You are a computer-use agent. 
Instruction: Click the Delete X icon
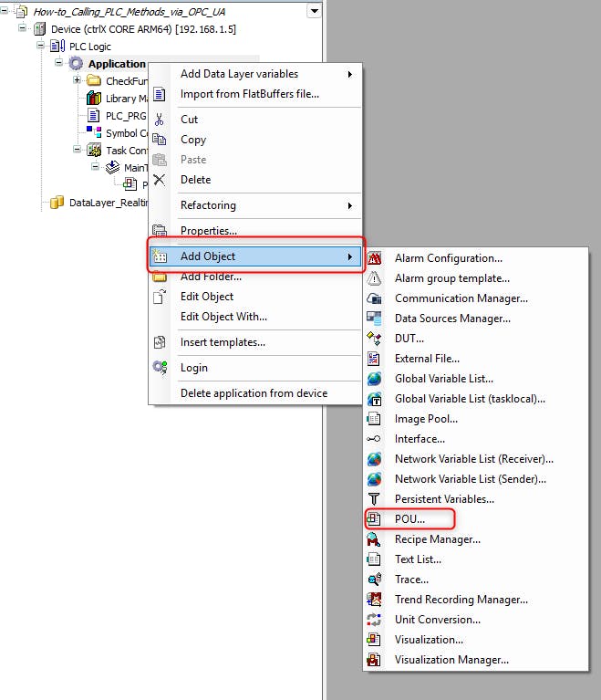[x=160, y=180]
